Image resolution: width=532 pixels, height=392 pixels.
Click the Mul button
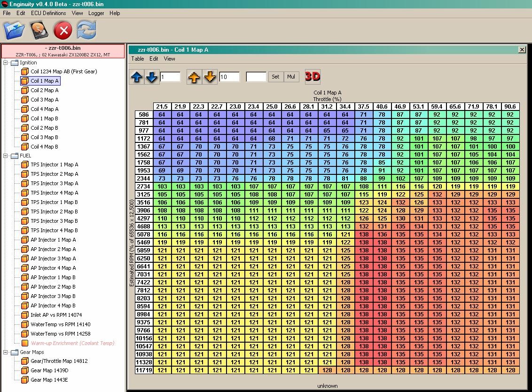291,77
